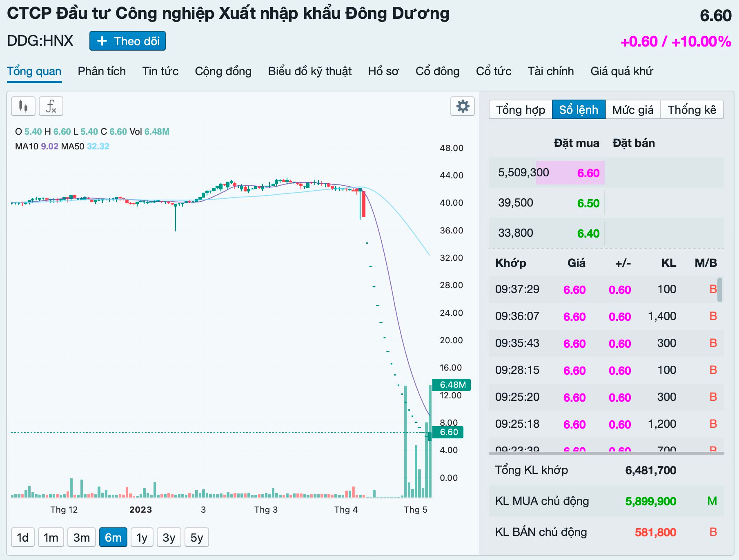Image resolution: width=739 pixels, height=560 pixels.
Task: Select the 09:28:15 trade row
Action: pyautogui.click(x=606, y=370)
